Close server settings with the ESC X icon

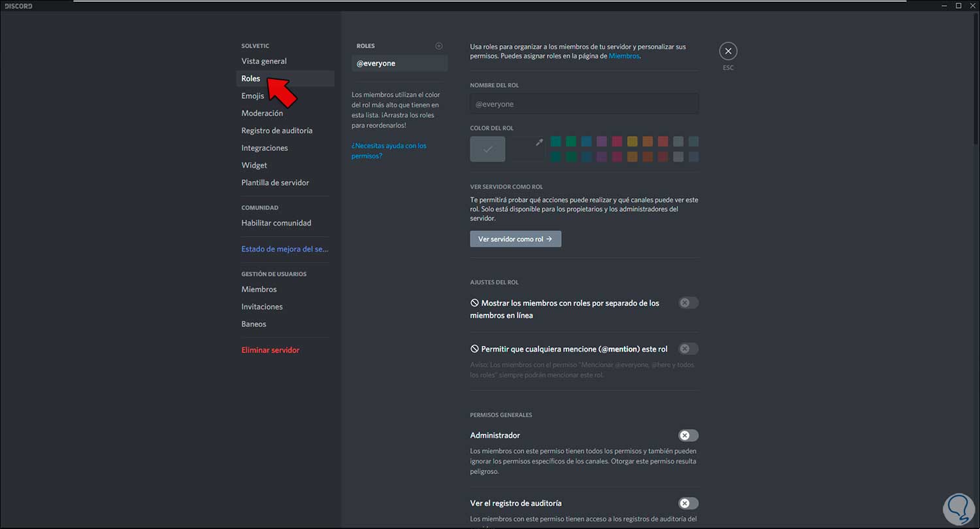[x=728, y=51]
